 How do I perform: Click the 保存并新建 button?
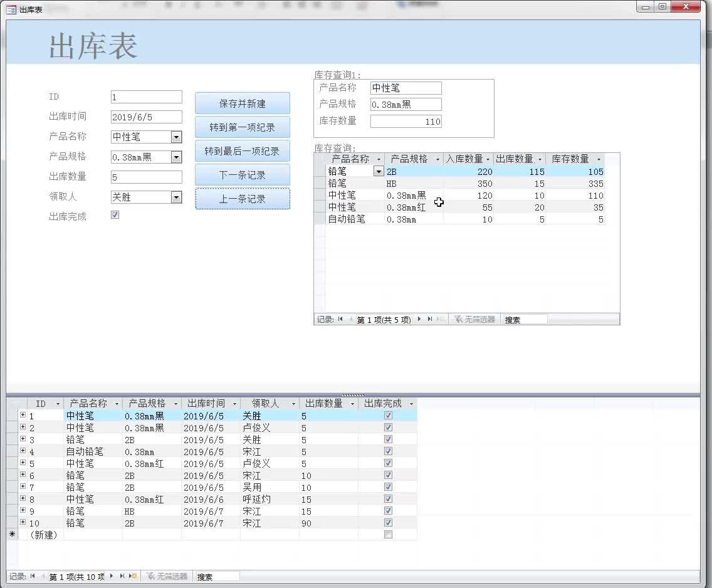click(x=243, y=103)
